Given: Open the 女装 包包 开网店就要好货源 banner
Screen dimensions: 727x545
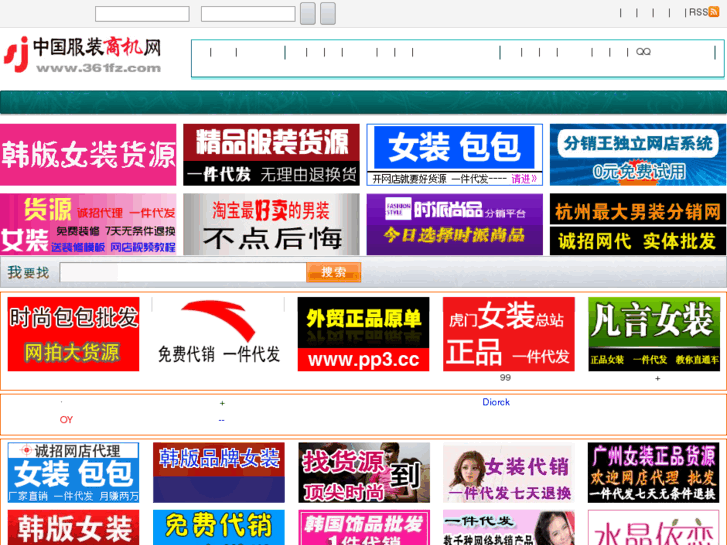Looking at the screenshot, I should pyautogui.click(x=454, y=154).
